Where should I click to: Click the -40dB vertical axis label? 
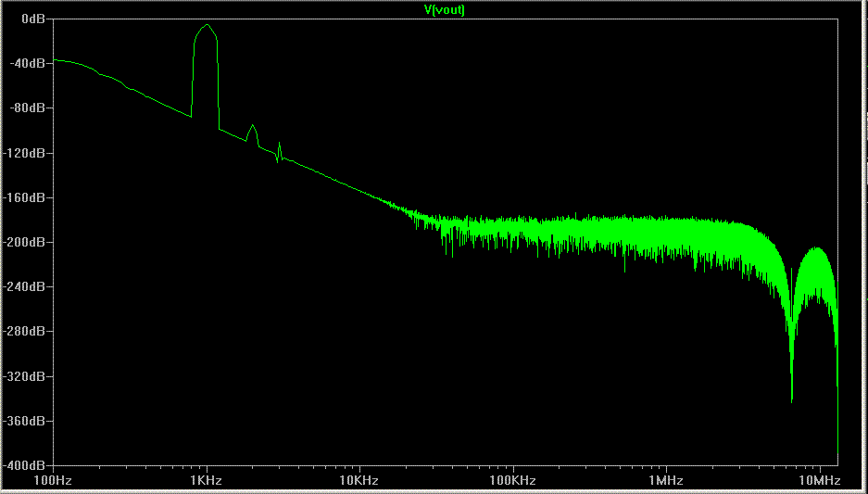point(27,64)
